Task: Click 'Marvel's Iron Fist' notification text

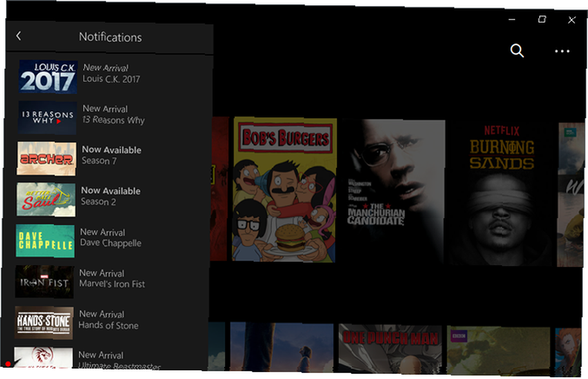Action: point(112,284)
